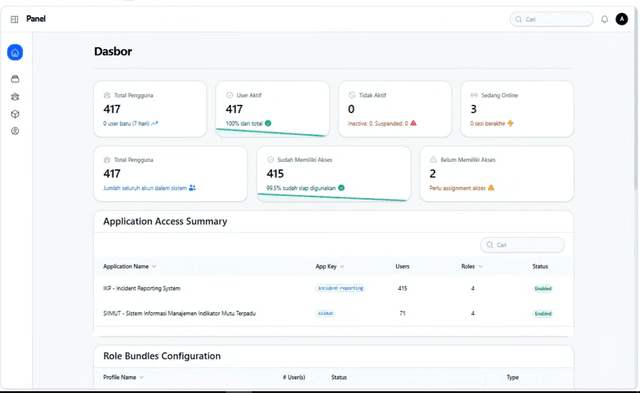640x393 pixels.
Task: Click the Dasbor page heading
Action: pos(113,51)
